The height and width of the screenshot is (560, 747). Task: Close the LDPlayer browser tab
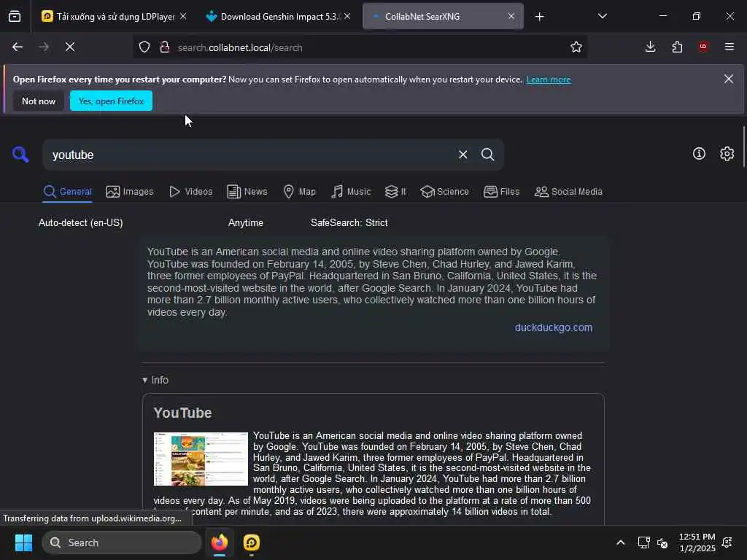tap(183, 16)
